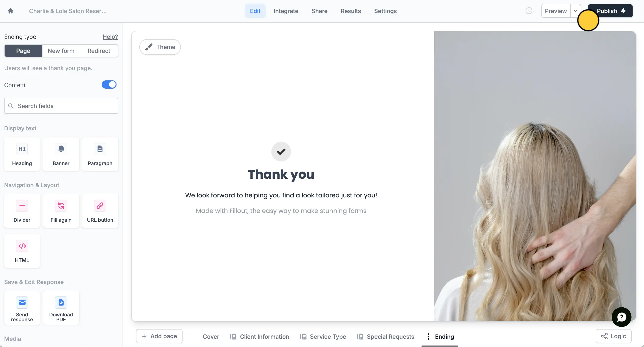Add a Heading element
Image resolution: width=644 pixels, height=347 pixels.
pos(22,154)
